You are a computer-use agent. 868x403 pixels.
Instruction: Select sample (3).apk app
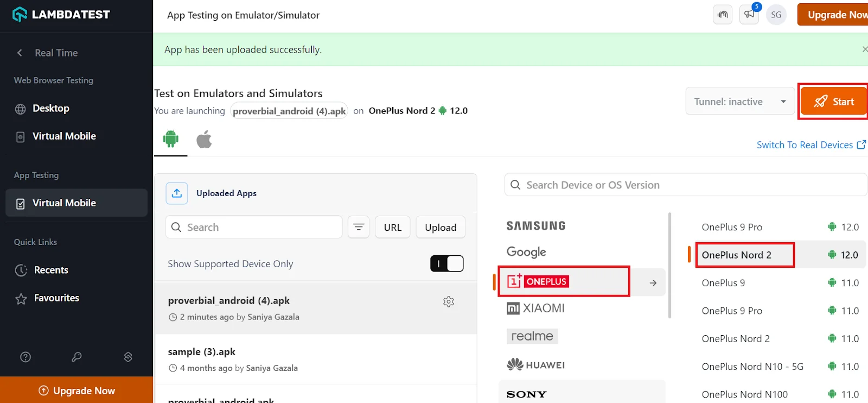tap(316, 360)
